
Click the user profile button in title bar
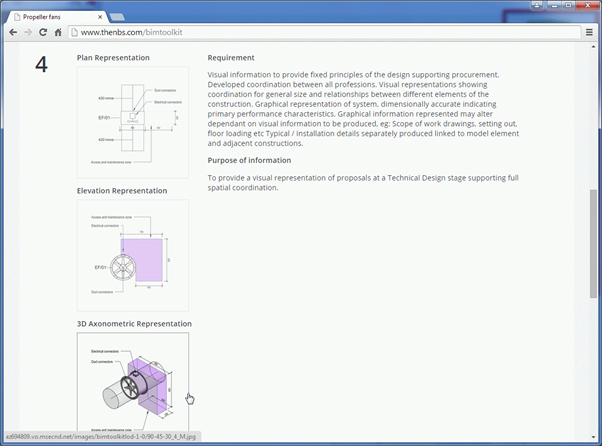537,5
